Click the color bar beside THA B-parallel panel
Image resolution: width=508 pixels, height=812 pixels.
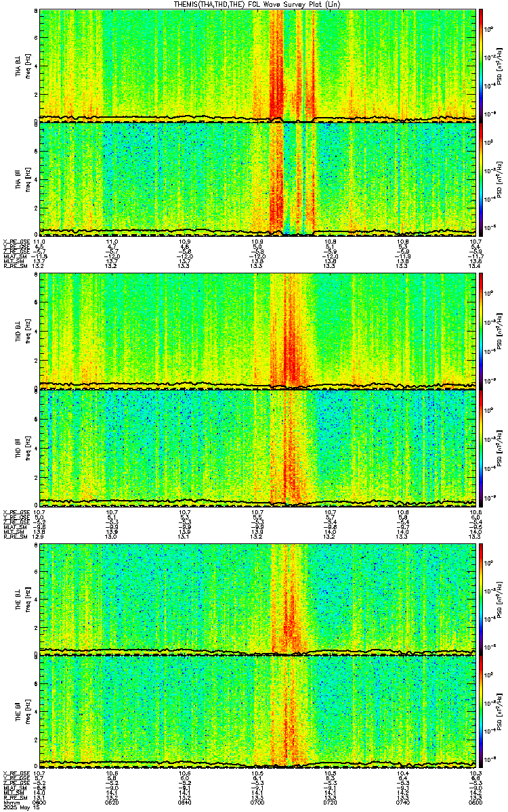481,179
